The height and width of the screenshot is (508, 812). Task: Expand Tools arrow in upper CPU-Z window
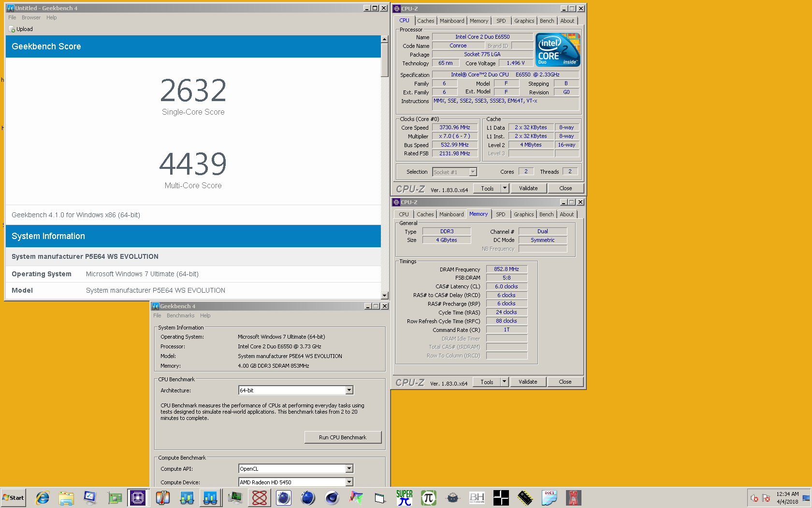pyautogui.click(x=505, y=188)
